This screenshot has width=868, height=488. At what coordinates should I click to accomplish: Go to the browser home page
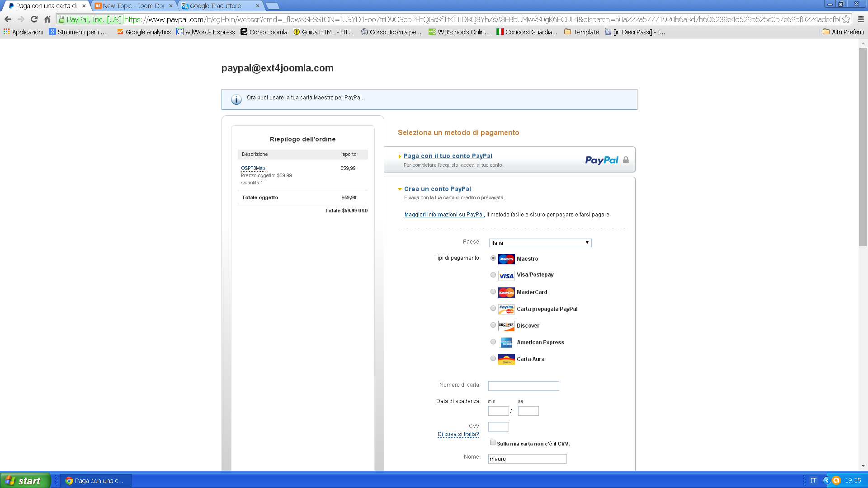click(x=47, y=19)
